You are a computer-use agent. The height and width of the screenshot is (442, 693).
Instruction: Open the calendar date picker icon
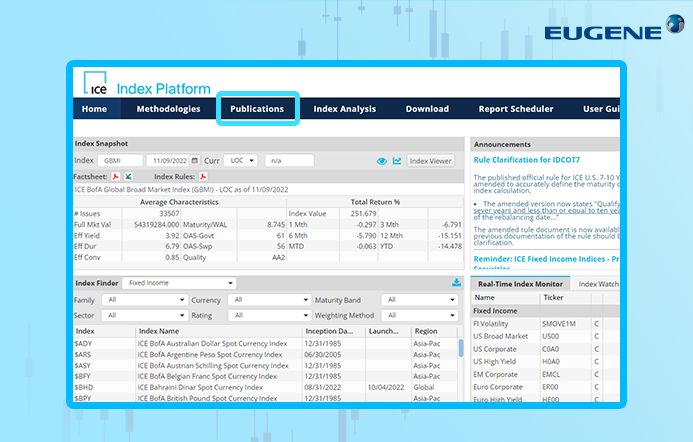194,160
